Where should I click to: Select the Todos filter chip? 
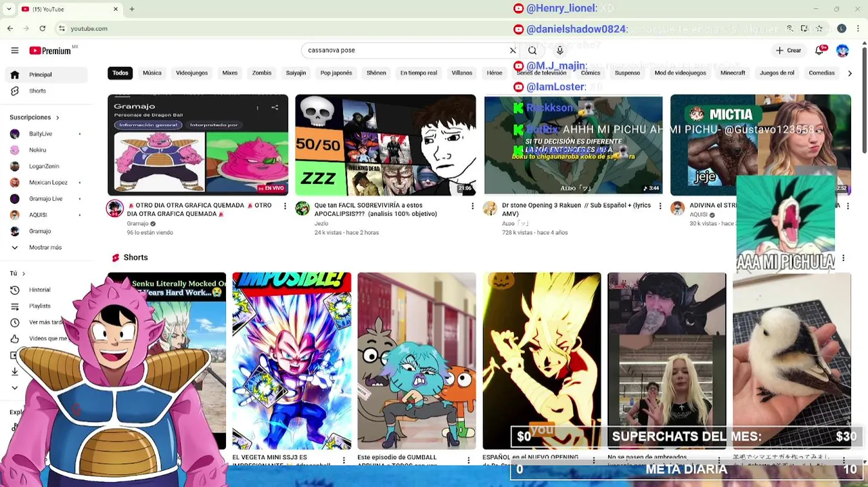120,72
